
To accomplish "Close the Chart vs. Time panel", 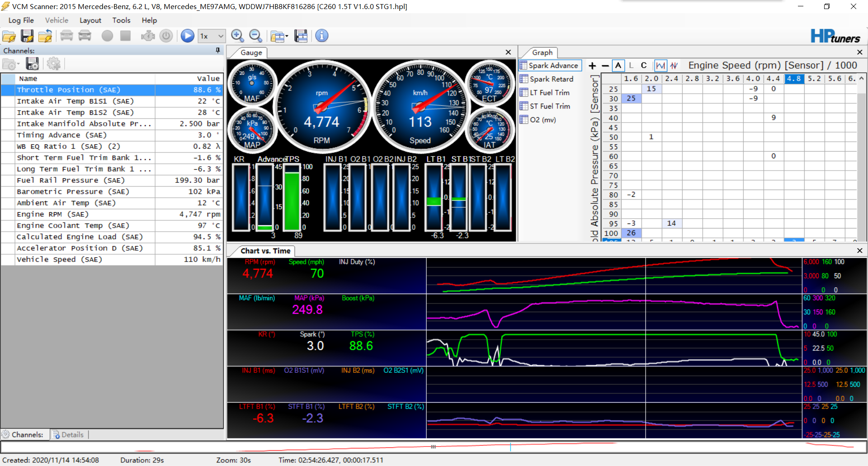I will (859, 251).
